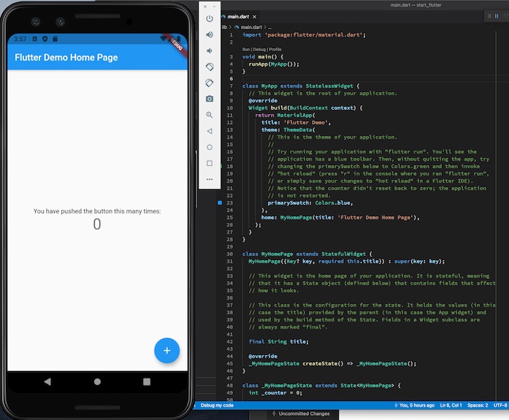Open emulator extended controls (three dots)
509x420 pixels.
tap(210, 179)
